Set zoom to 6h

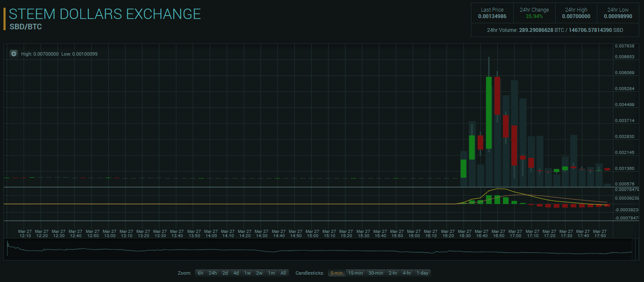pyautogui.click(x=200, y=273)
